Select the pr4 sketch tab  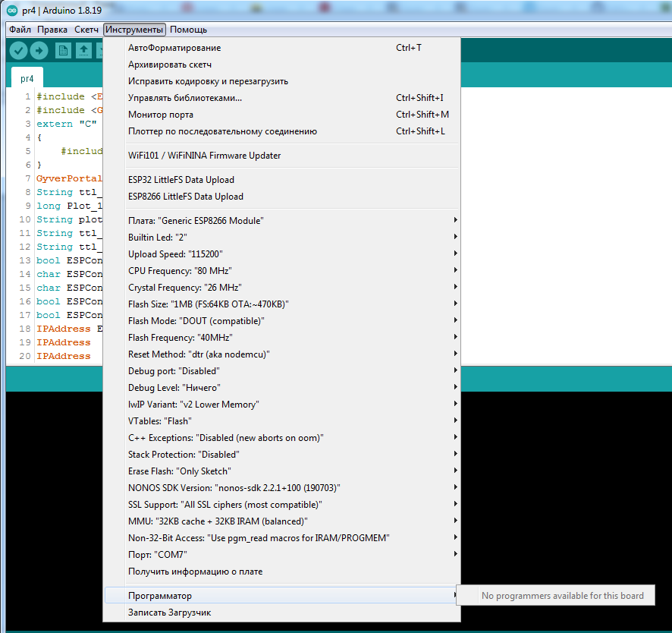tap(27, 78)
